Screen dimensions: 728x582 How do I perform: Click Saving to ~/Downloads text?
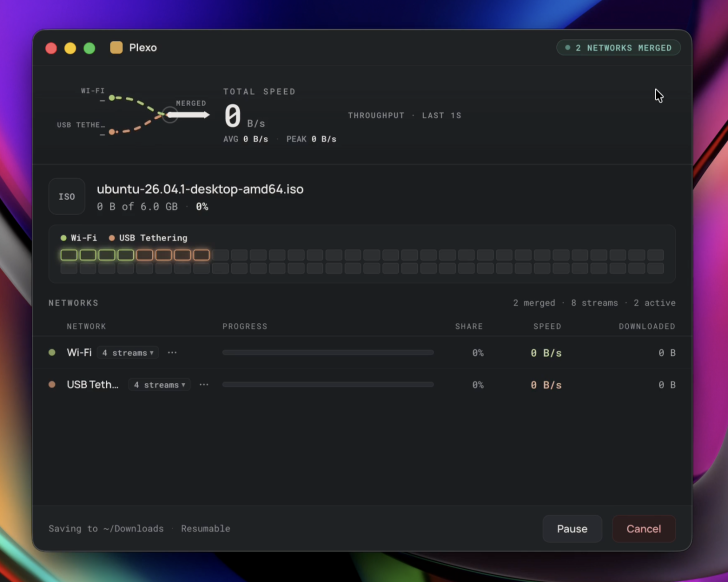[106, 529]
